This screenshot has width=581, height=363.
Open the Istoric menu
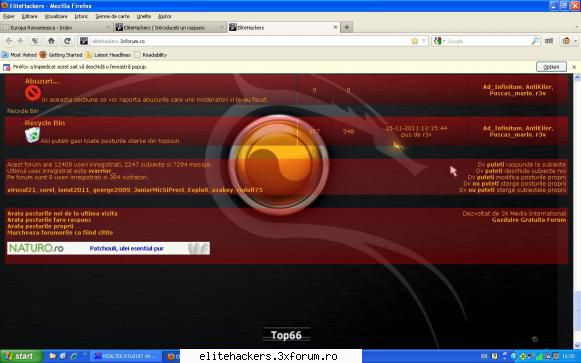point(81,16)
